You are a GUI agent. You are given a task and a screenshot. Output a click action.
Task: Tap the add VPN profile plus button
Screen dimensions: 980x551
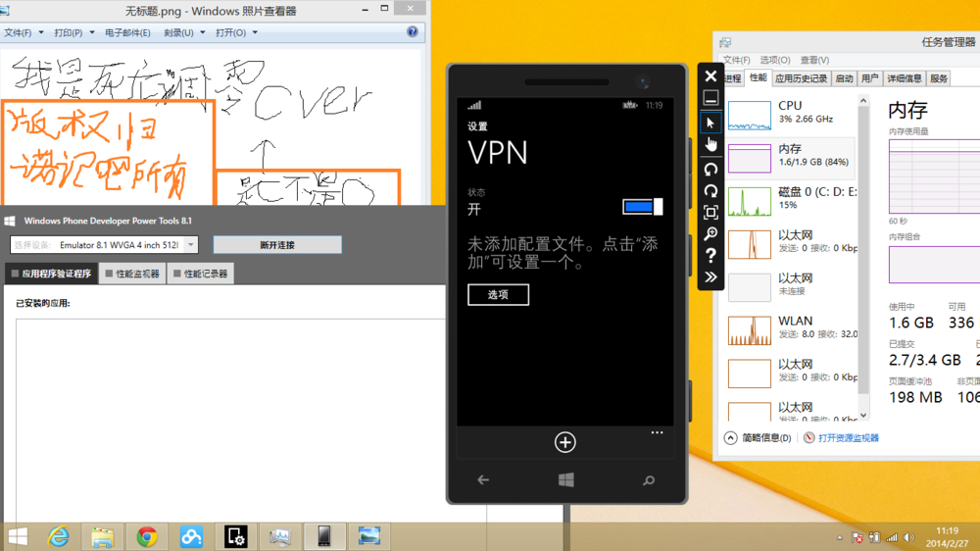point(565,442)
